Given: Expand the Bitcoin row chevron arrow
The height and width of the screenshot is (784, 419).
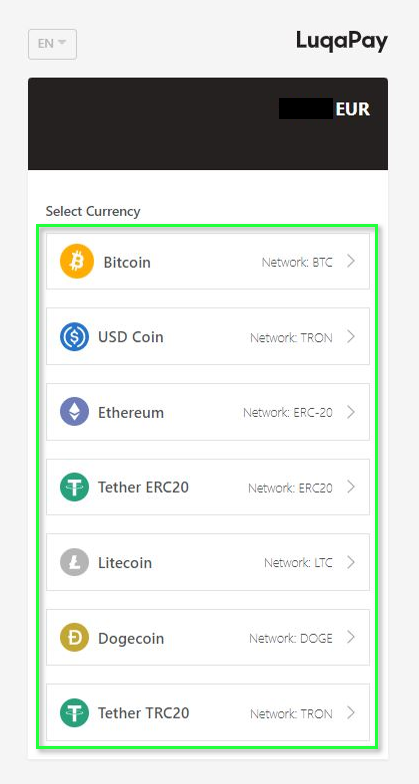Looking at the screenshot, I should pos(351,262).
